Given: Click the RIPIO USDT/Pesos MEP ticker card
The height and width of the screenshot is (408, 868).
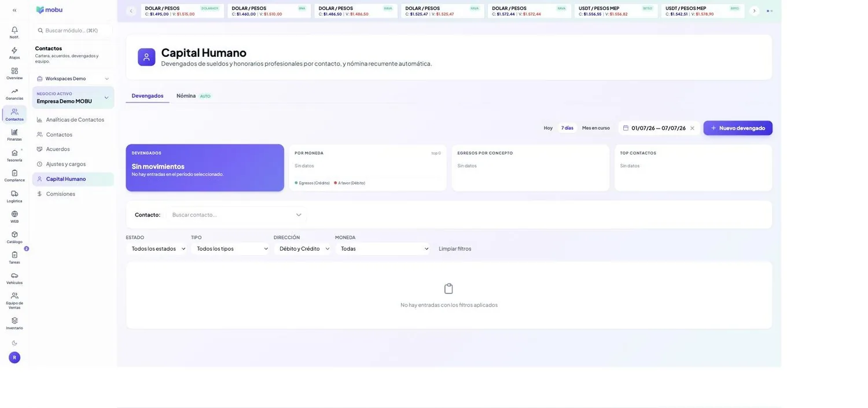Looking at the screenshot, I should coord(703,11).
